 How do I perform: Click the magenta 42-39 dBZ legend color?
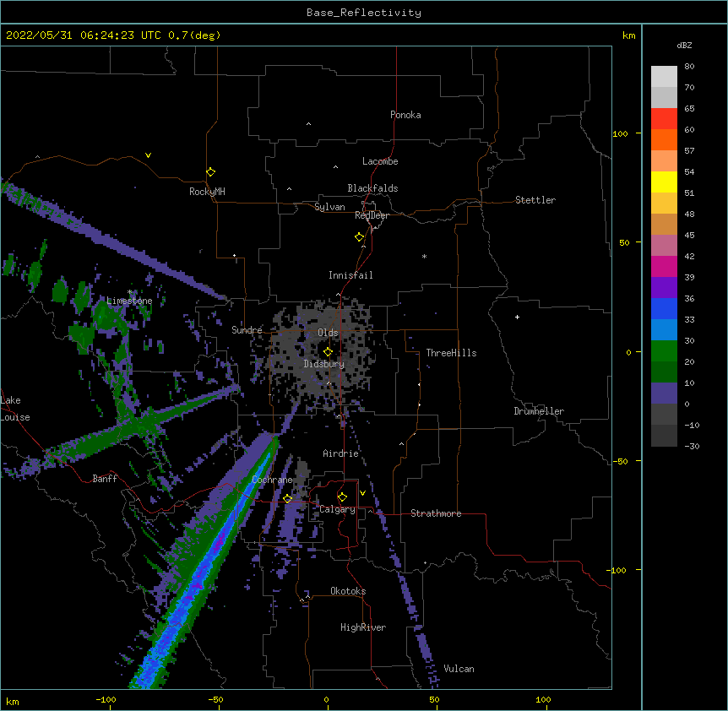[x=664, y=266]
